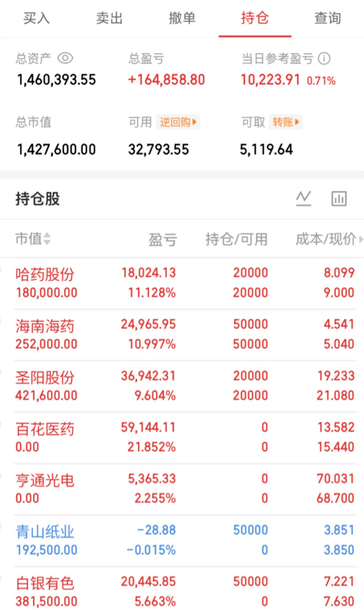Image resolution: width=364 pixels, height=616 pixels.
Task: Click 海南海药 profit 24,965.95
Action: [148, 324]
